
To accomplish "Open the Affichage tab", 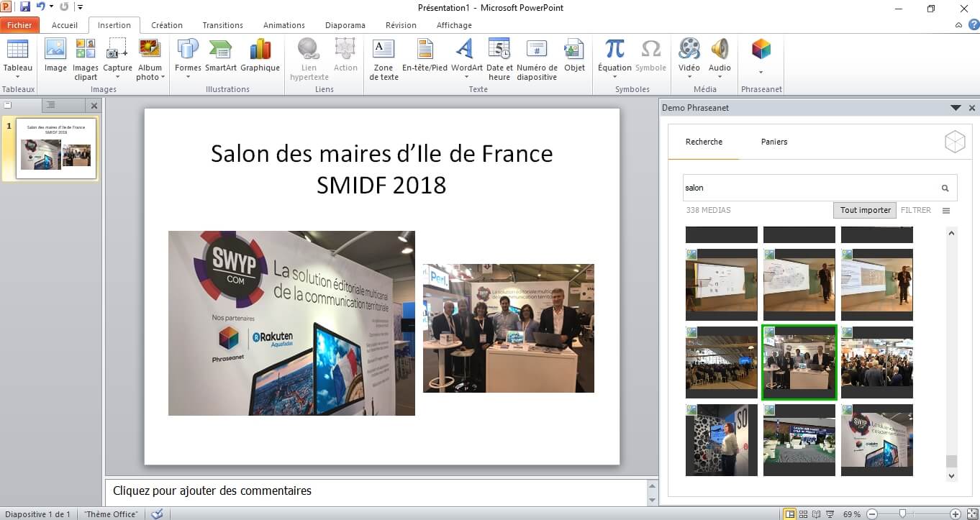I will (x=454, y=25).
